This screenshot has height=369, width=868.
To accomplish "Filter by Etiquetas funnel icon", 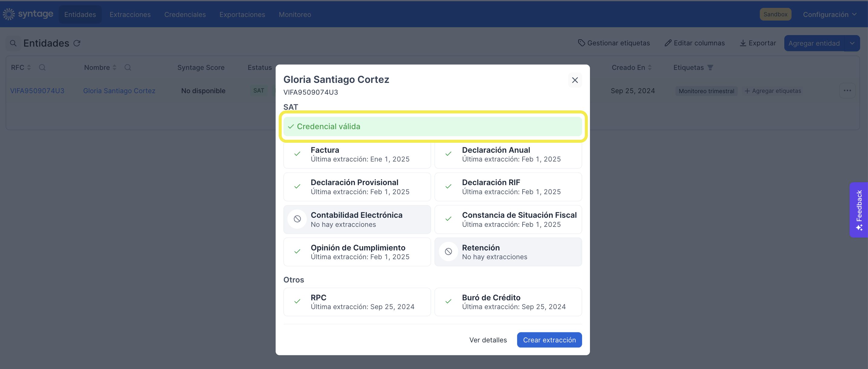I will click(x=710, y=67).
